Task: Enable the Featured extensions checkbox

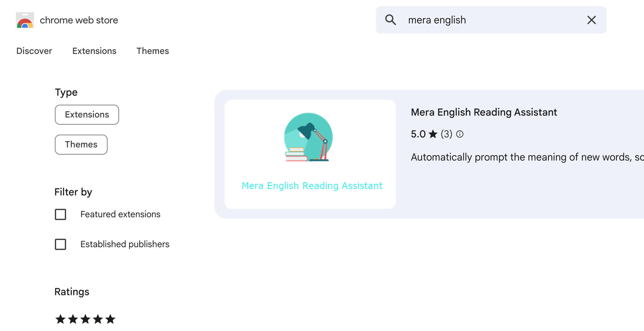Action: pos(60,214)
